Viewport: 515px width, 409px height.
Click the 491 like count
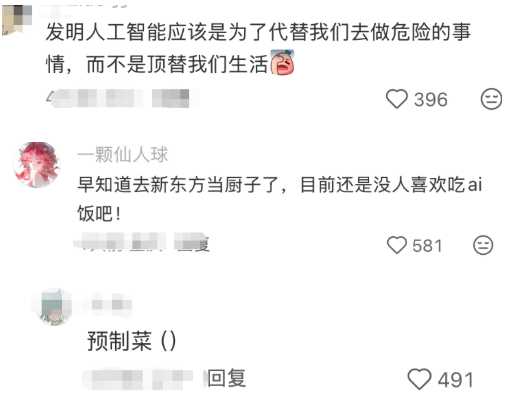click(455, 380)
